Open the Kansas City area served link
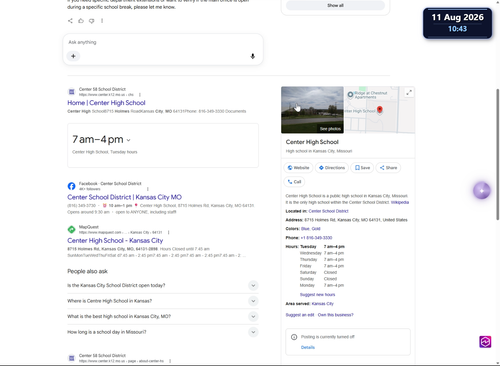The image size is (500, 366). click(323, 304)
